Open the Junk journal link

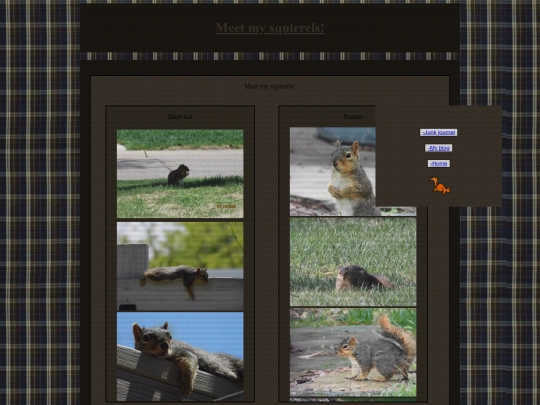tap(438, 132)
